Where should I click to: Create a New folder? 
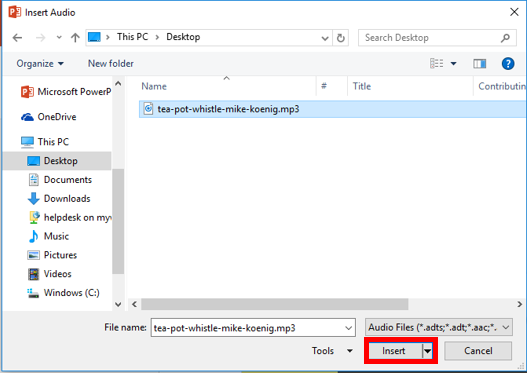pyautogui.click(x=111, y=64)
